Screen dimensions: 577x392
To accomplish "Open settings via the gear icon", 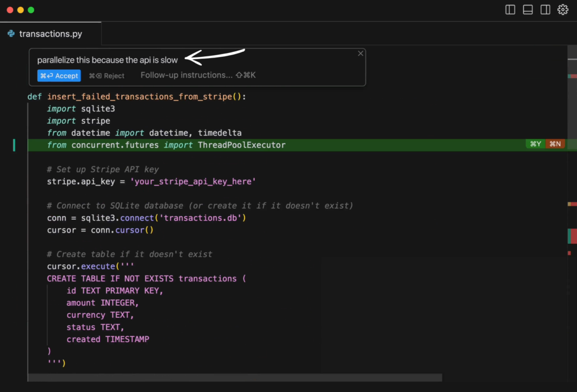I will (x=562, y=10).
